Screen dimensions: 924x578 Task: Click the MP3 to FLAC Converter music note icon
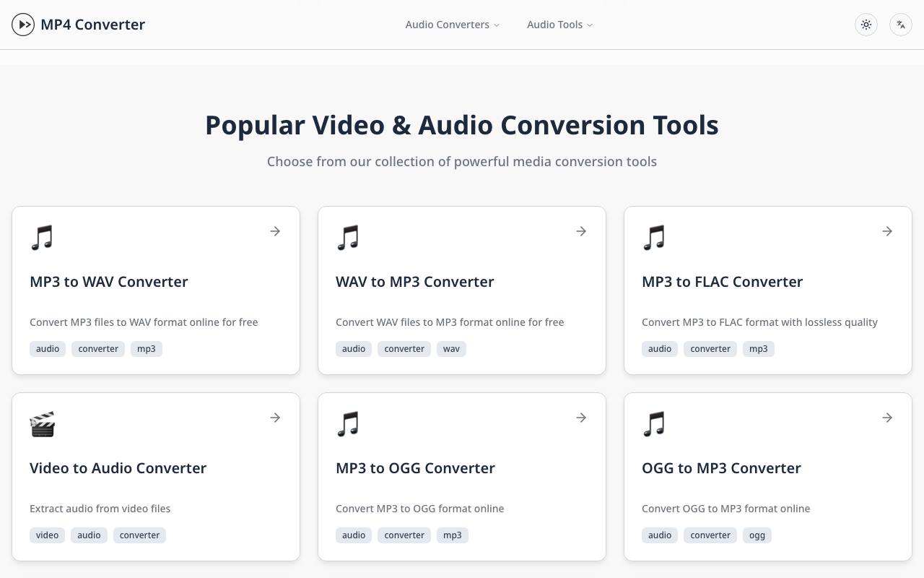point(654,237)
